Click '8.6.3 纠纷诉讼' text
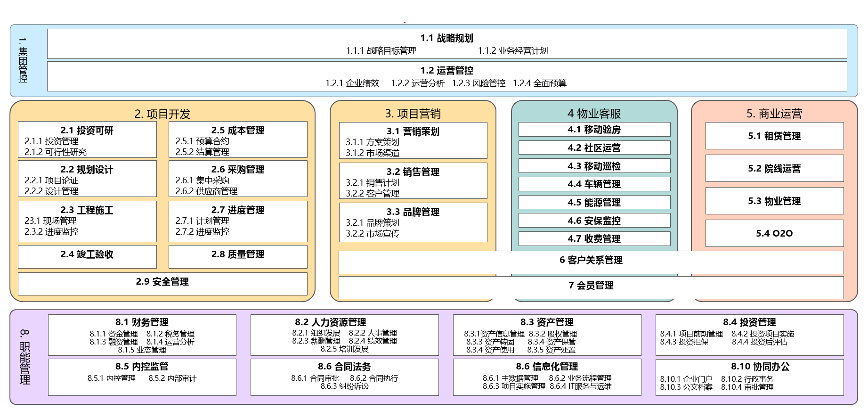Viewport: 868px width, 418px height. pyautogui.click(x=344, y=386)
